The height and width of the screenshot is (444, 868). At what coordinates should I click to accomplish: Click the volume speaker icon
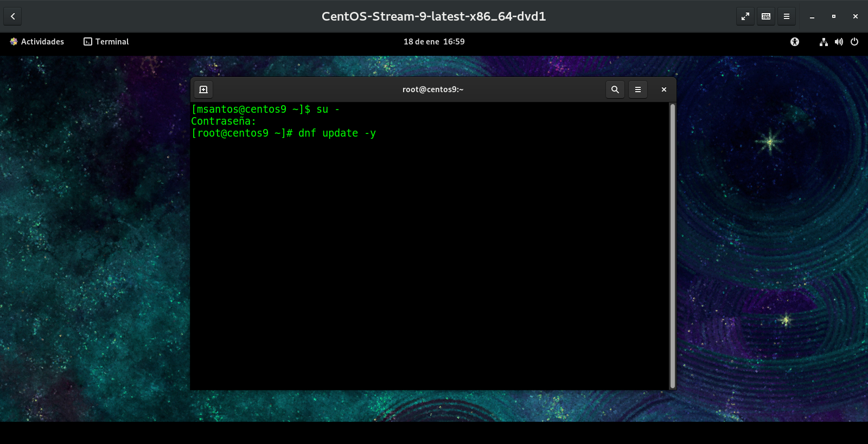(839, 42)
